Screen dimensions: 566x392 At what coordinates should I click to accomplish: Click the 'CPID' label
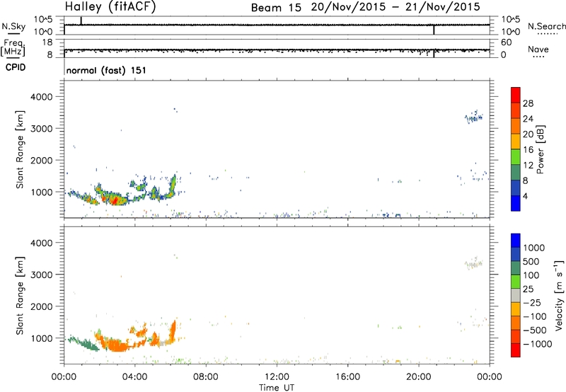point(16,67)
